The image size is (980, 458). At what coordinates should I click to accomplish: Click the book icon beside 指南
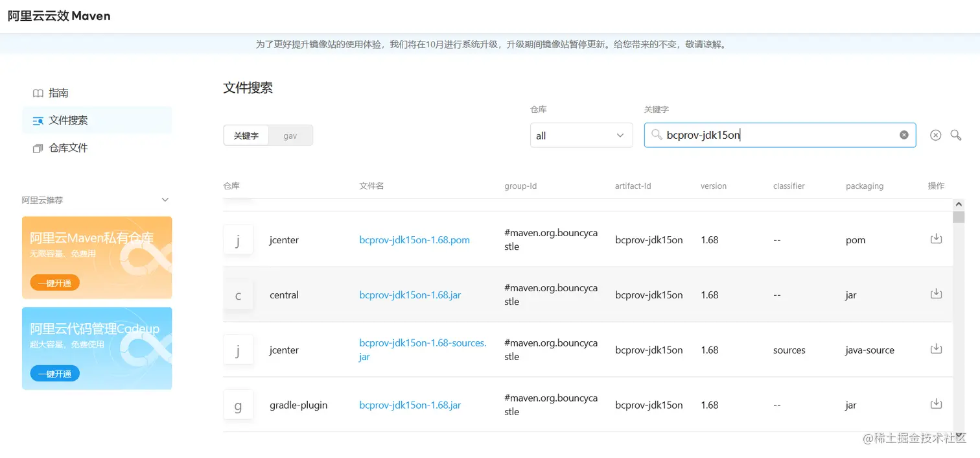tap(38, 93)
